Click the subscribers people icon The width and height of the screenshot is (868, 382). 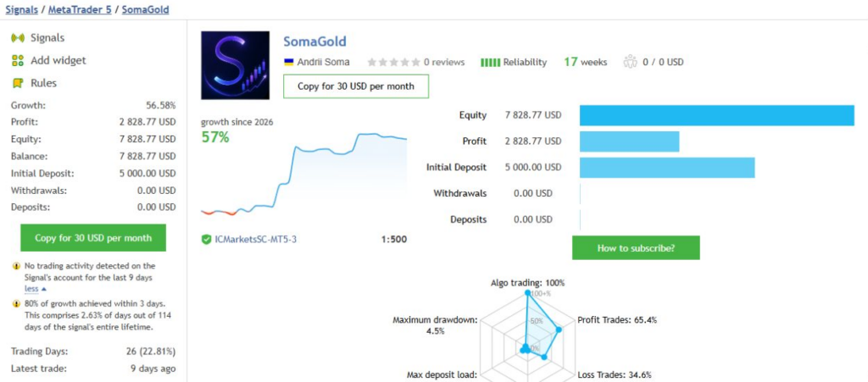(631, 61)
